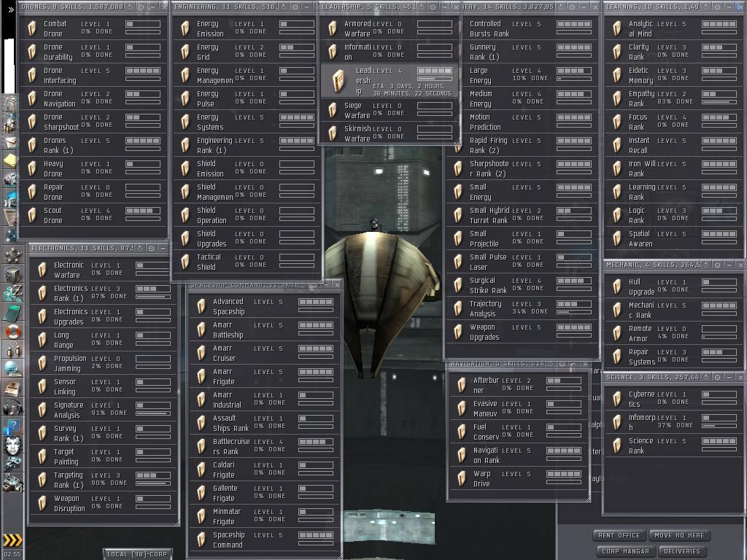
Task: Minimize the Drones skills window
Action: [152, 7]
